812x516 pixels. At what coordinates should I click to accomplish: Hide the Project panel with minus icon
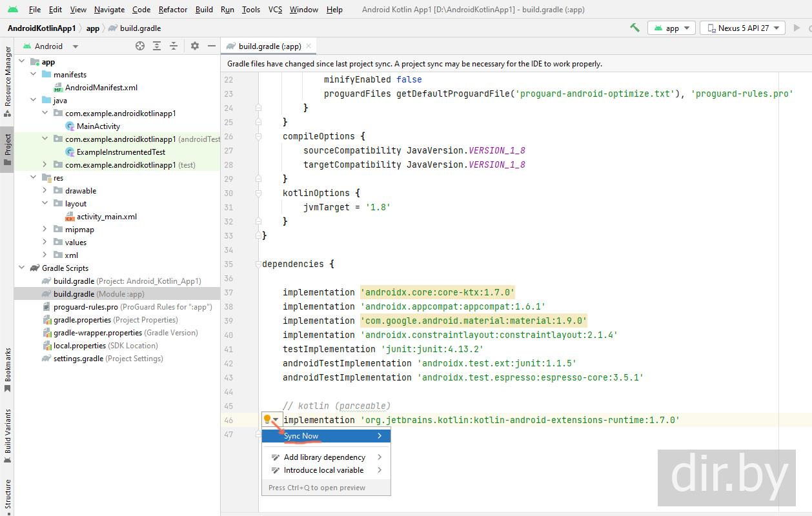point(211,46)
